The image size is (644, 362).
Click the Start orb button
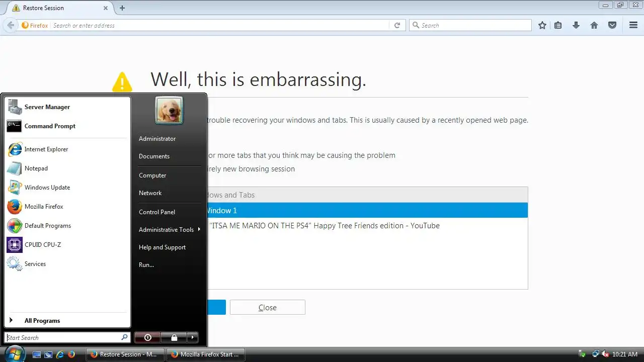coord(14,353)
